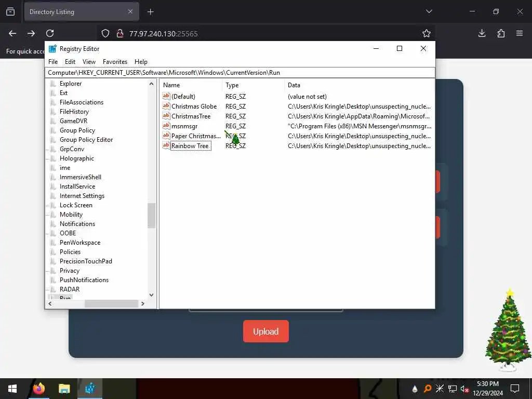Select the Explorer key in the tree
The image size is (532, 399).
click(71, 84)
